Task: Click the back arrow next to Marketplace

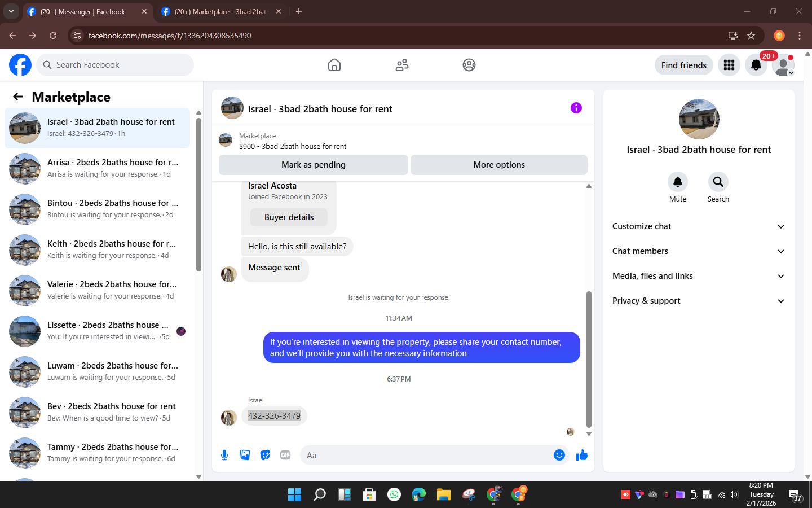Action: pos(18,97)
